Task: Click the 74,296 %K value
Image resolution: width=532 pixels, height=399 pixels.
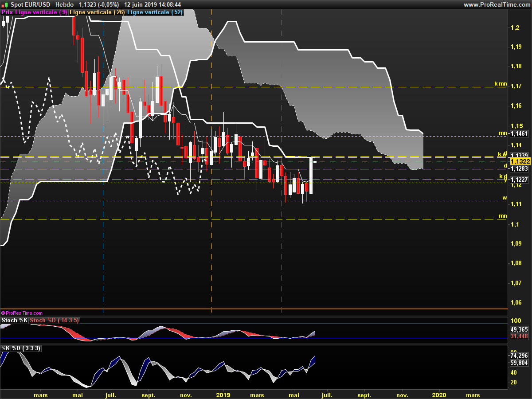Action: [x=519, y=356]
